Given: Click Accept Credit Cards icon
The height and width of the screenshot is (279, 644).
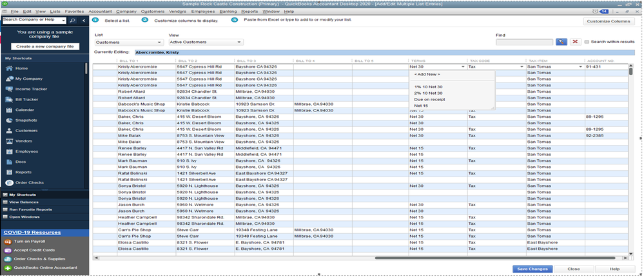Looking at the screenshot, I should [7, 250].
